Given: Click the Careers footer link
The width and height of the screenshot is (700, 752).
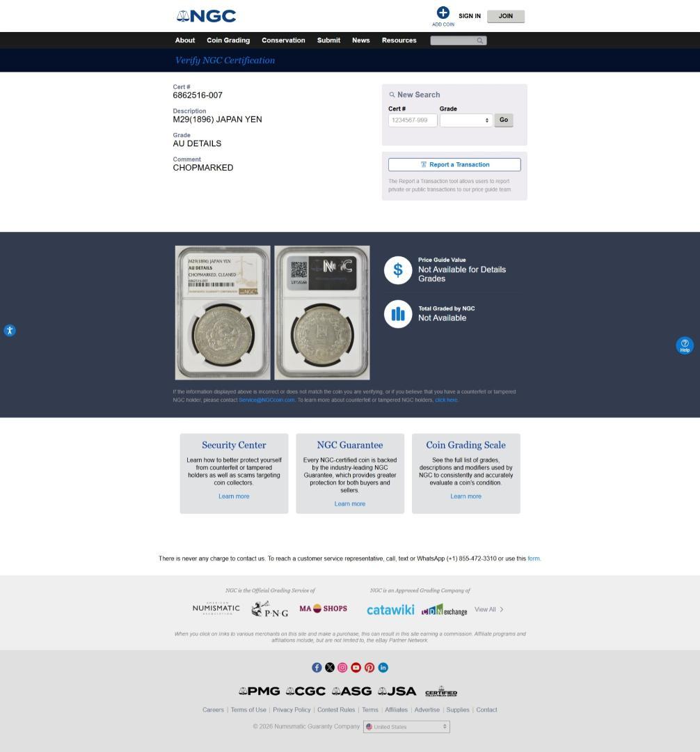Looking at the screenshot, I should [x=213, y=710].
